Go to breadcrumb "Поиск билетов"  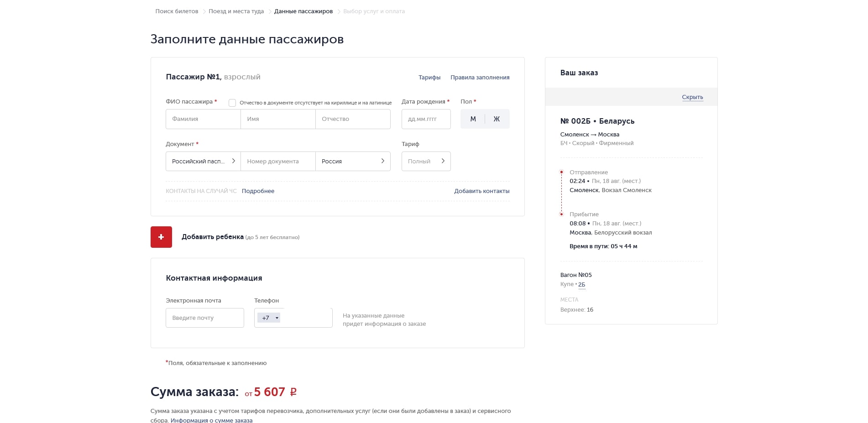[177, 11]
